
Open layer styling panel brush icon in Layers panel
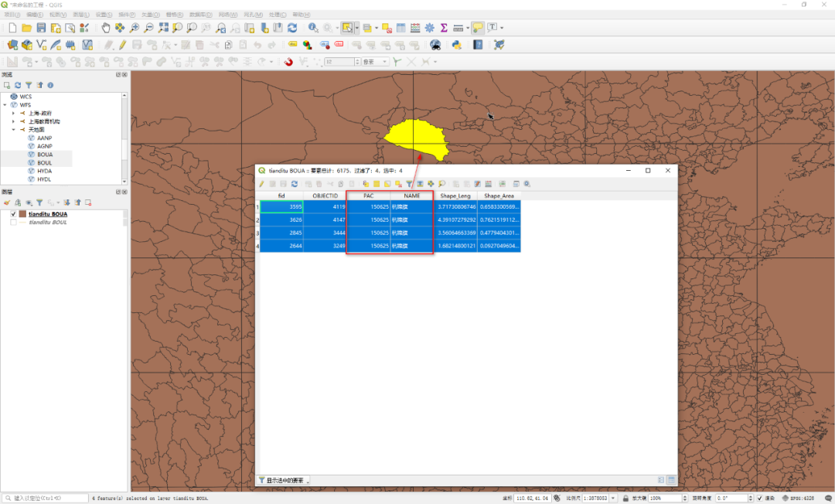pos(6,203)
